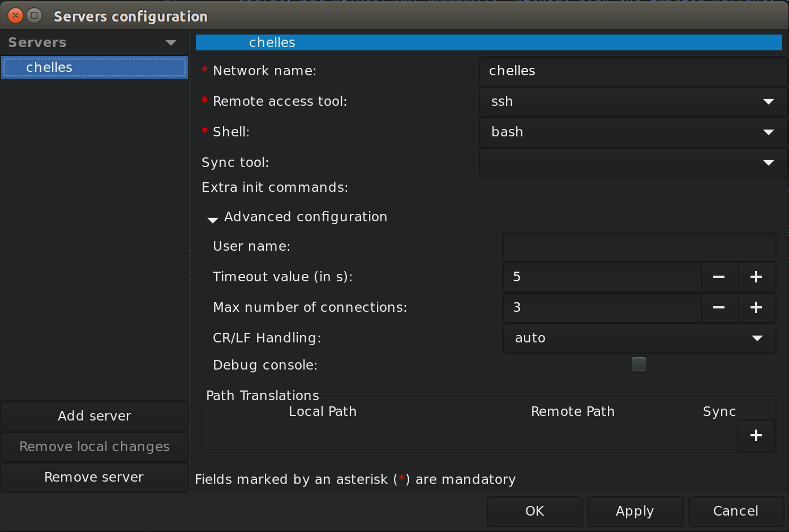Apply the server configuration changes
Screen dimensions: 789x532
pyautogui.click(x=635, y=511)
